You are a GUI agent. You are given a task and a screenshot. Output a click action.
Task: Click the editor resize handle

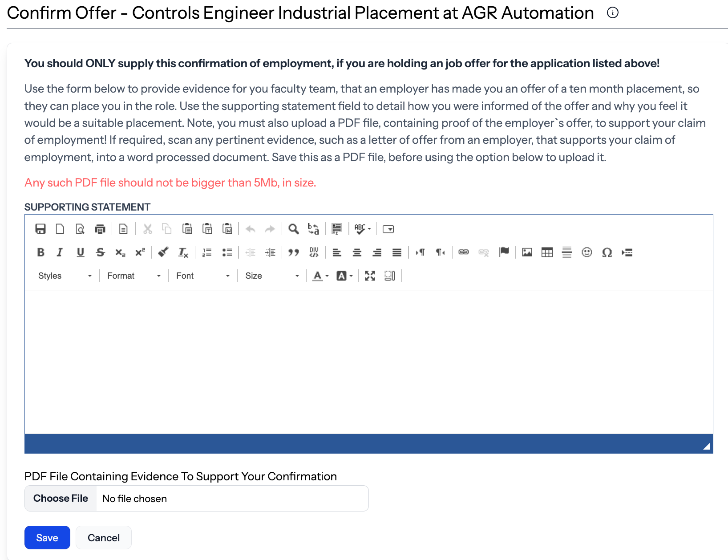click(707, 446)
